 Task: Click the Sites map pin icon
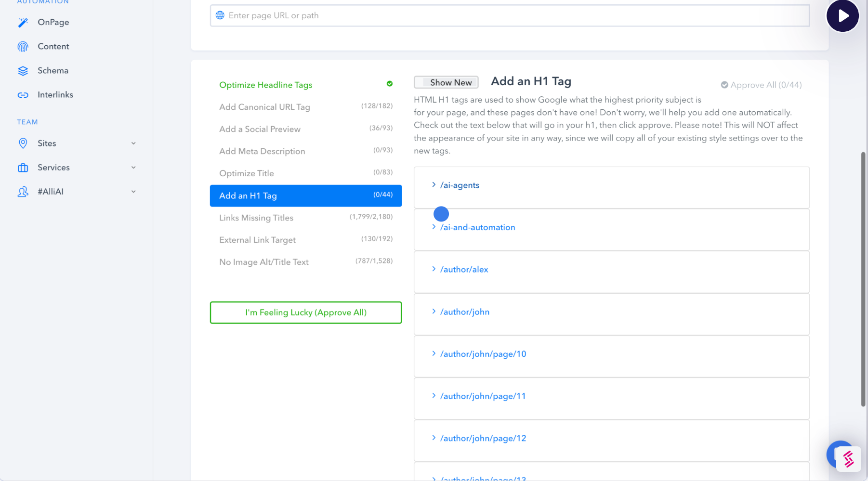coord(23,143)
